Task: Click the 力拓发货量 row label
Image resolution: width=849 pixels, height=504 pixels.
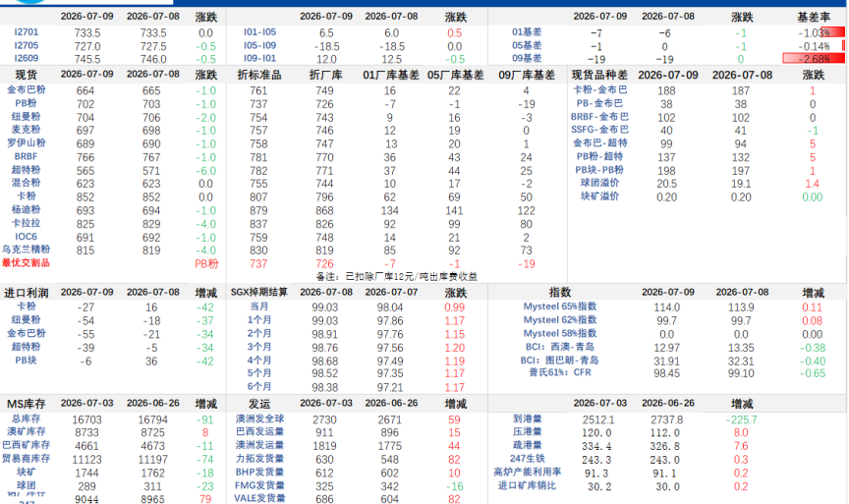Action: [x=259, y=459]
